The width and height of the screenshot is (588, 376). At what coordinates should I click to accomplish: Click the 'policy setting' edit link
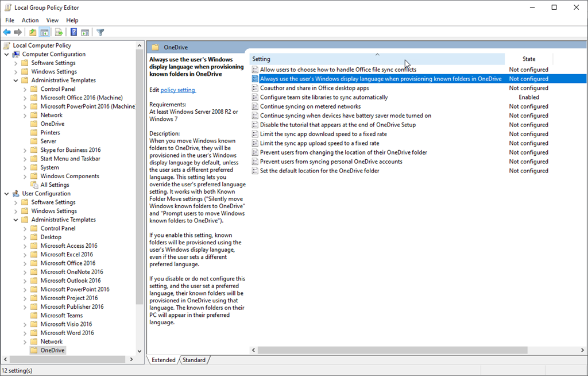coord(178,90)
